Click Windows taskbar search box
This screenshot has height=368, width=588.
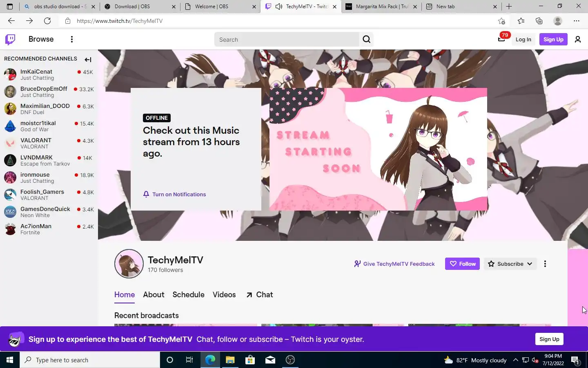pos(90,360)
